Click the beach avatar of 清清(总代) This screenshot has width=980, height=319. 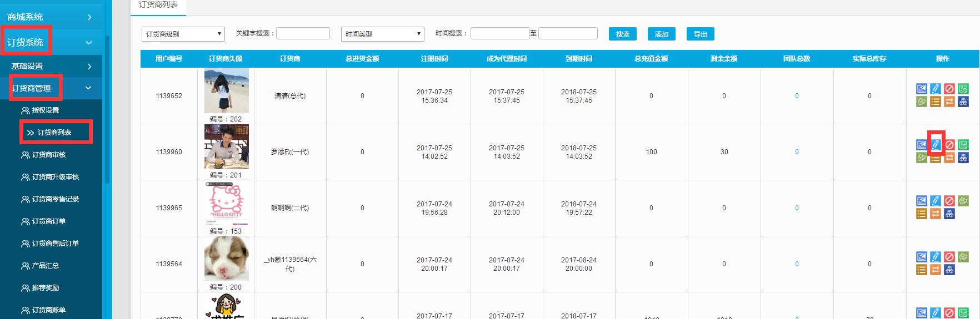coord(227,91)
